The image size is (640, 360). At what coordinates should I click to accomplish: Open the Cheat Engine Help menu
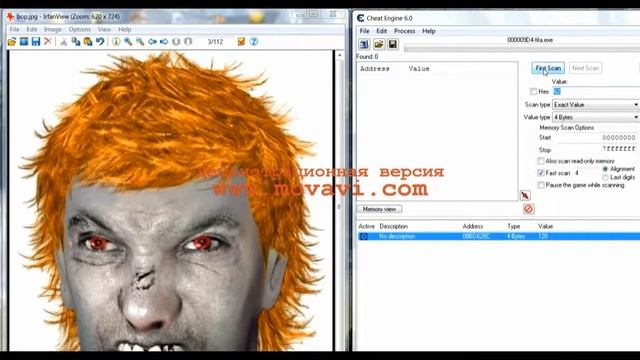click(429, 31)
